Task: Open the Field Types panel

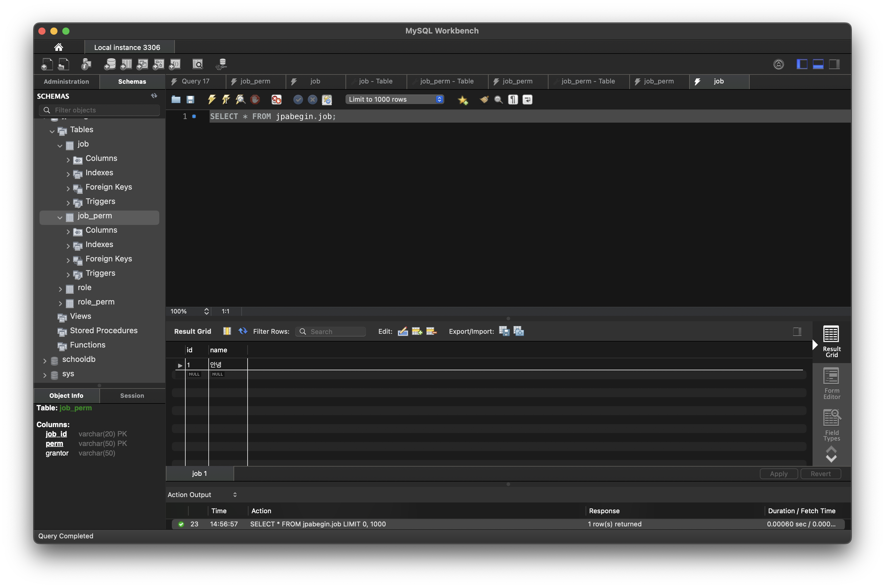Action: pos(831,425)
